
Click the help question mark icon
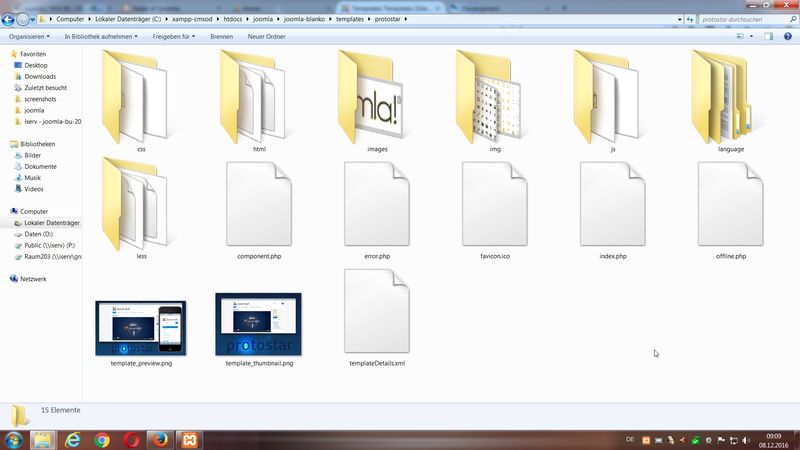[x=787, y=37]
